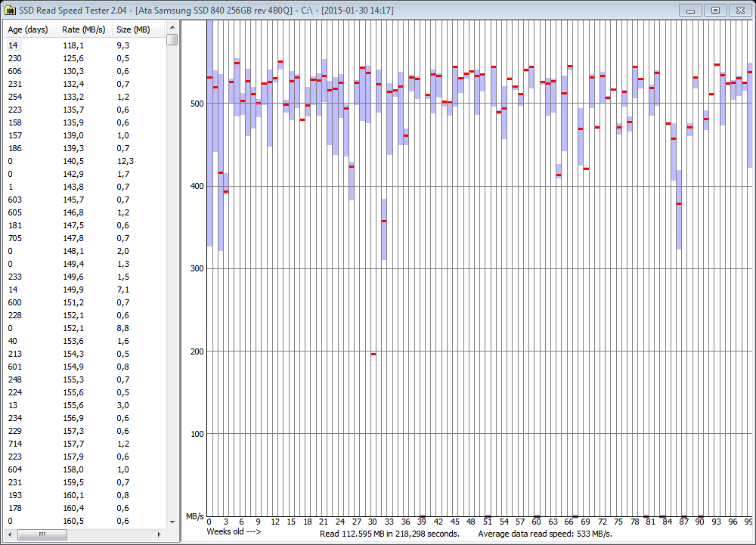
Task: Click the vertical scrollbar thumb in the list
Action: coord(172,39)
